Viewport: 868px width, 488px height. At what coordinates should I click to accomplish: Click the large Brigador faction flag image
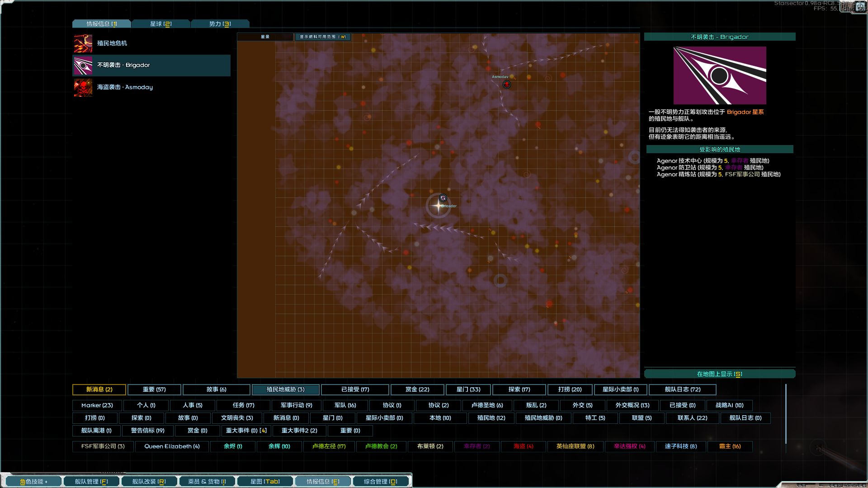(720, 75)
